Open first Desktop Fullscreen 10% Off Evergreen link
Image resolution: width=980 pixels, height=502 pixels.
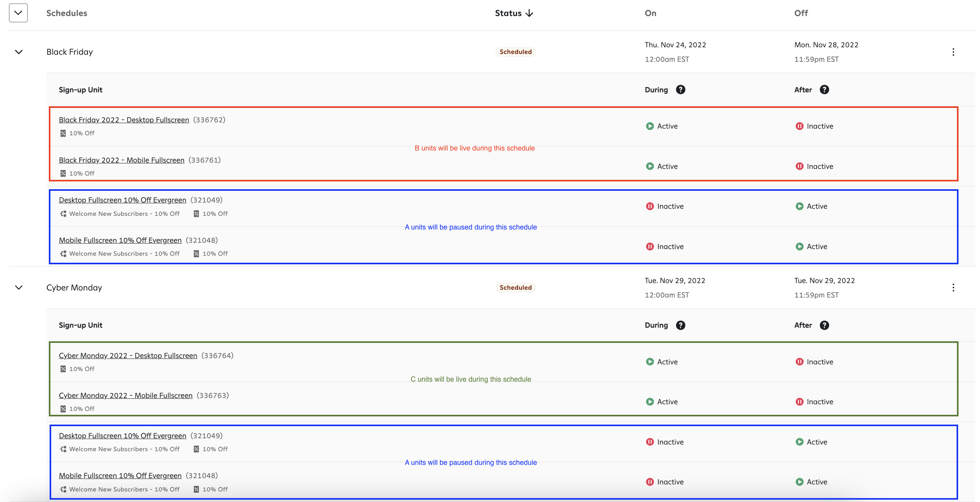[122, 200]
